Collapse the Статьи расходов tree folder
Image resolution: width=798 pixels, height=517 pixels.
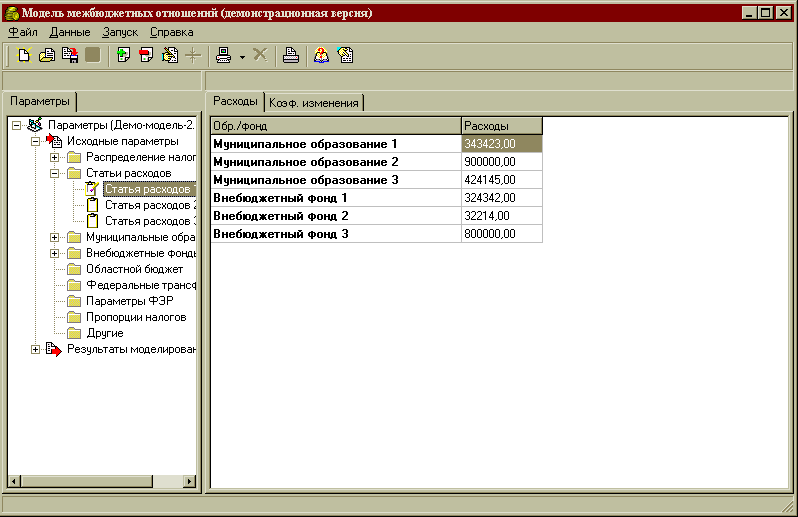55,173
